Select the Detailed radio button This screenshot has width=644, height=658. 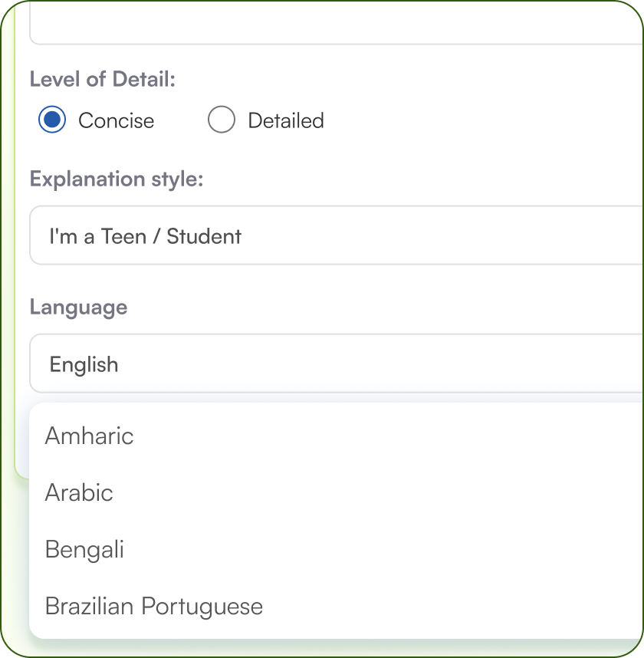222,120
